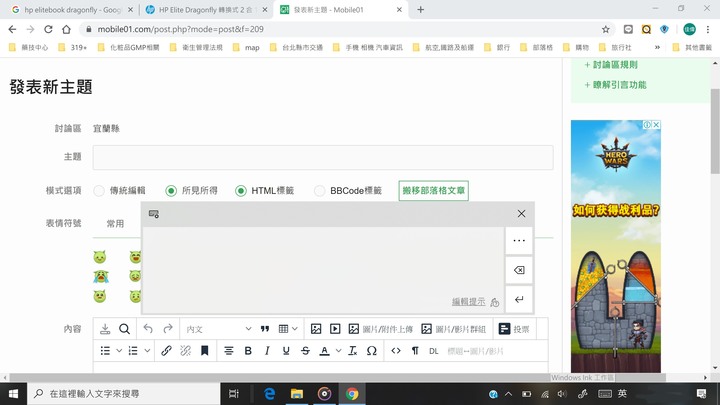This screenshot has width=720, height=405.
Task: Toggle bold formatting
Action: click(x=248, y=351)
